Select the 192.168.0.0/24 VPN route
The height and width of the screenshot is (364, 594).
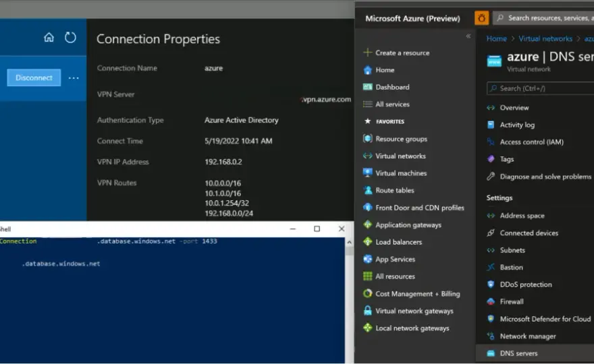229,214
